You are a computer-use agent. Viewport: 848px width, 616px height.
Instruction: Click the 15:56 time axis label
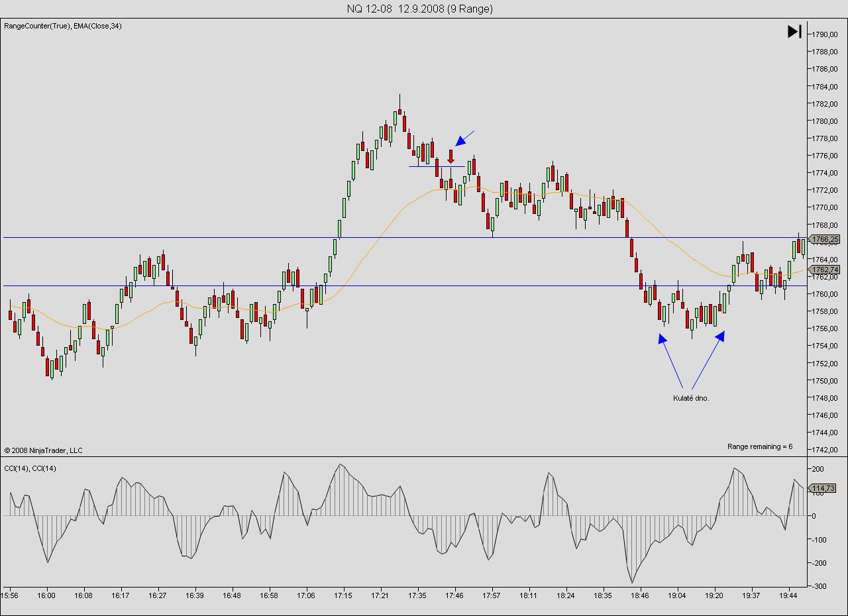[x=9, y=595]
